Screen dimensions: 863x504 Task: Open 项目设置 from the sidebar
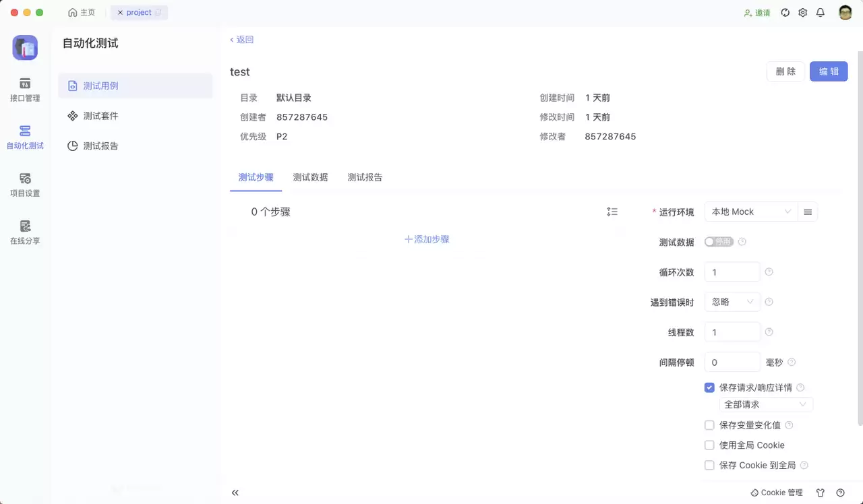click(25, 185)
